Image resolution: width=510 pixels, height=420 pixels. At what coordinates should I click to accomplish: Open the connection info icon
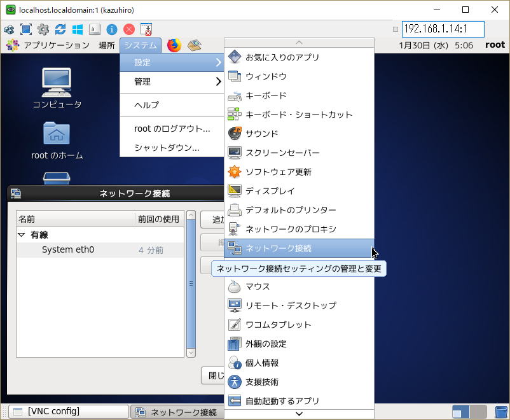click(112, 29)
